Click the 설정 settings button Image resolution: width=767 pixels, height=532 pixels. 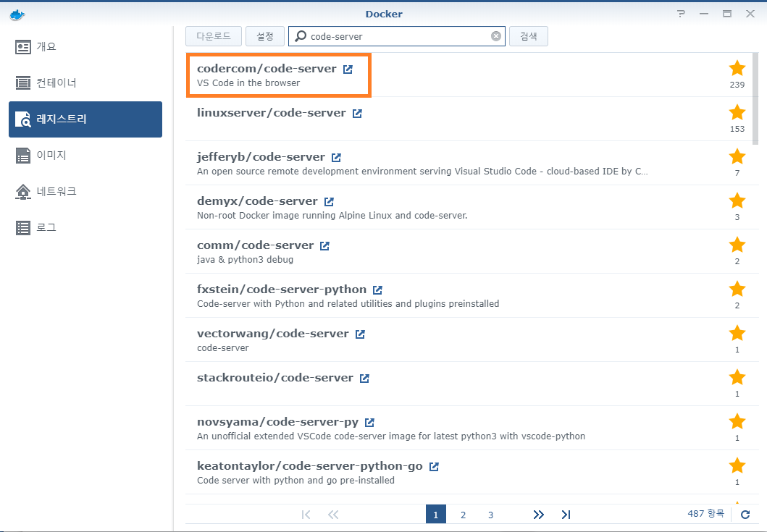click(x=265, y=36)
